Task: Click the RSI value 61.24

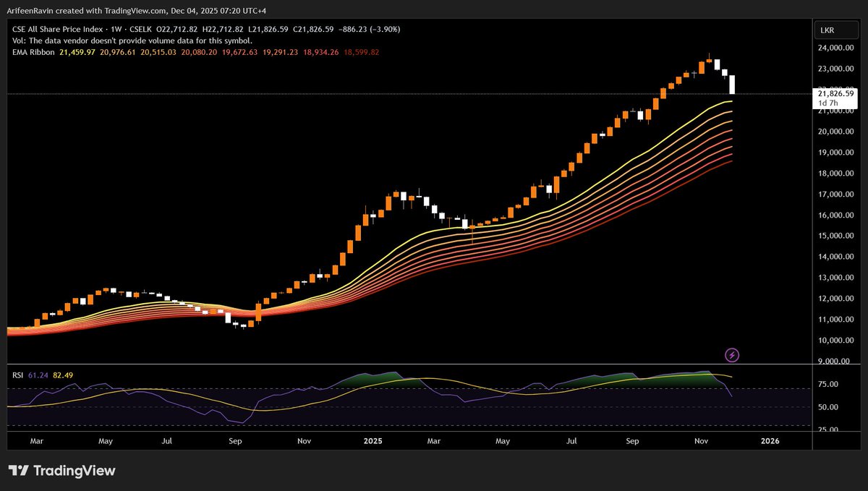Action: 38,375
